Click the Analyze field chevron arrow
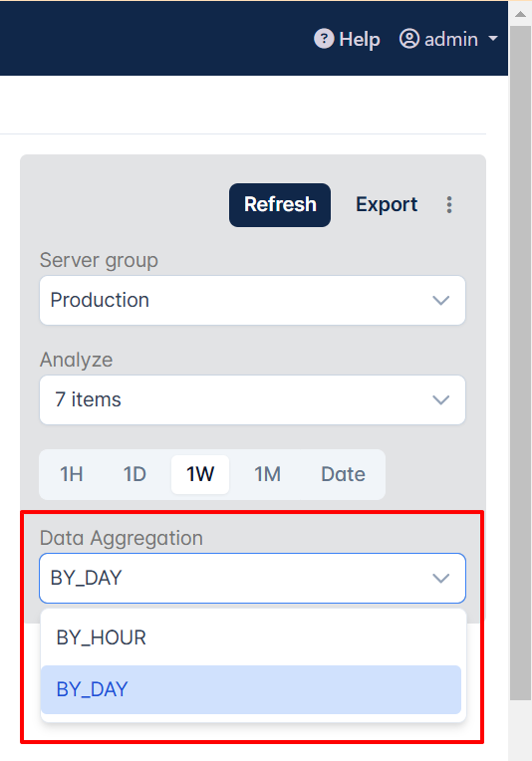 (x=440, y=399)
